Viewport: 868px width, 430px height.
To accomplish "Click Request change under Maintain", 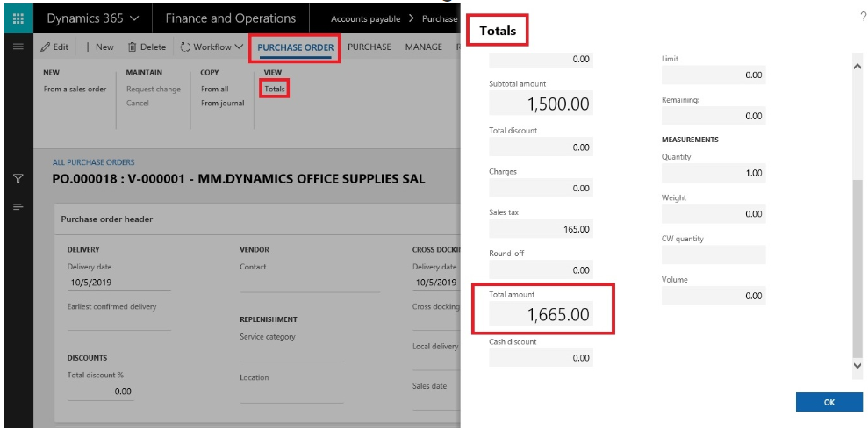I will 154,89.
